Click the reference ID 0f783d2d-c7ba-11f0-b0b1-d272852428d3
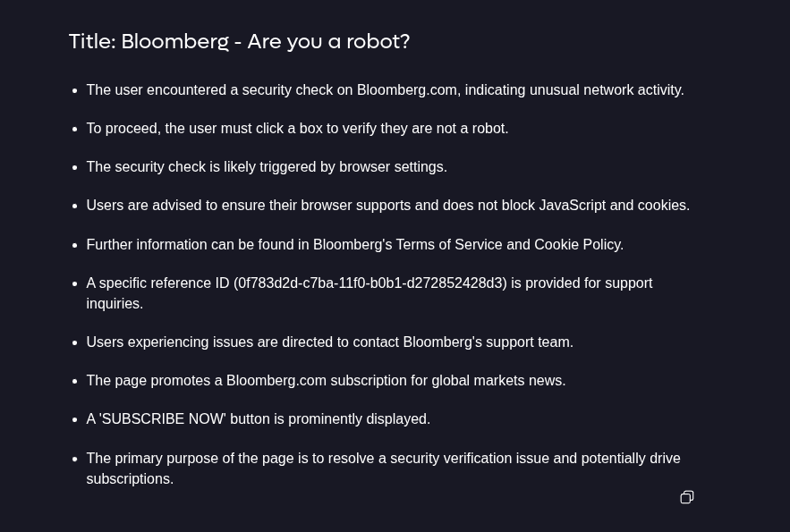Image resolution: width=790 pixels, height=532 pixels. coord(370,283)
